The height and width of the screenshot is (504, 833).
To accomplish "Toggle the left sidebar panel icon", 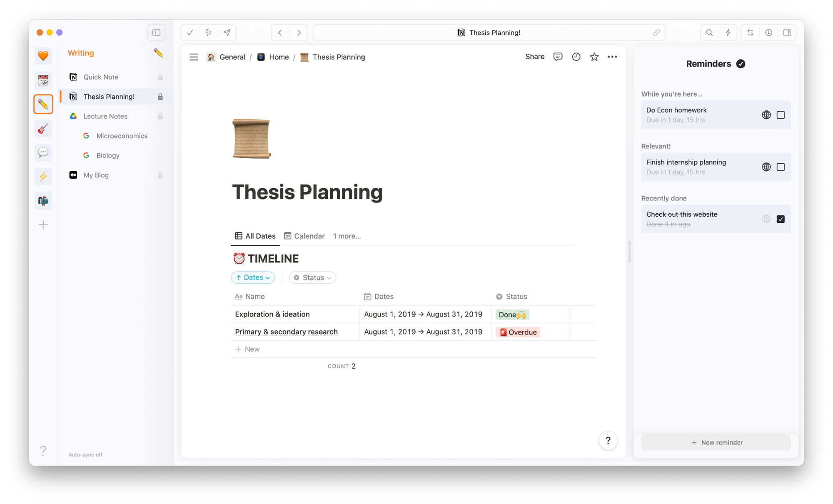I will click(156, 32).
